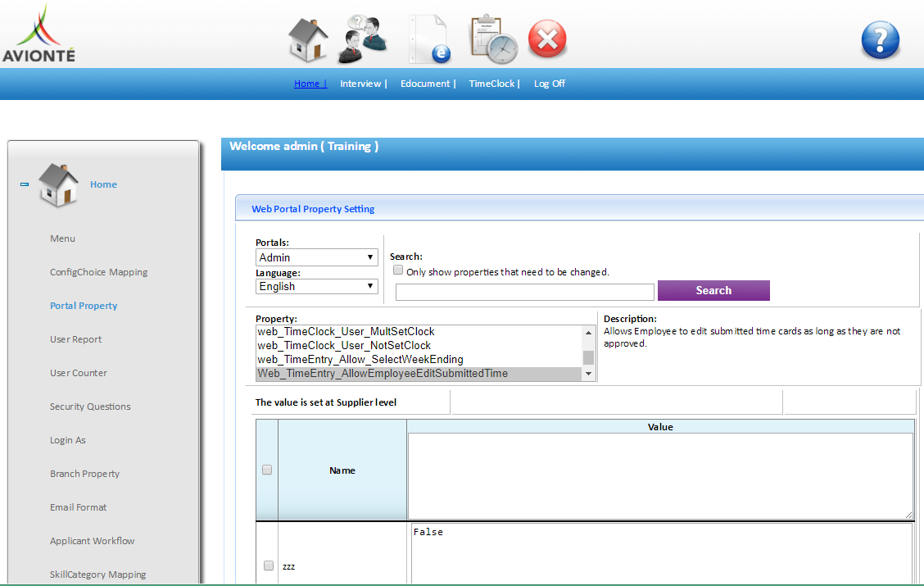
Task: Open Portal Property in sidebar
Action: pyautogui.click(x=84, y=306)
